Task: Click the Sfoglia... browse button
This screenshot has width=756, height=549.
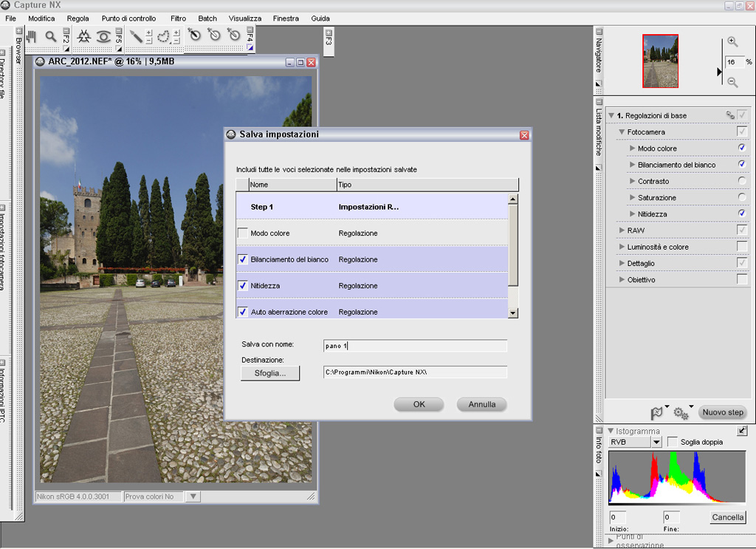Action: (270, 373)
